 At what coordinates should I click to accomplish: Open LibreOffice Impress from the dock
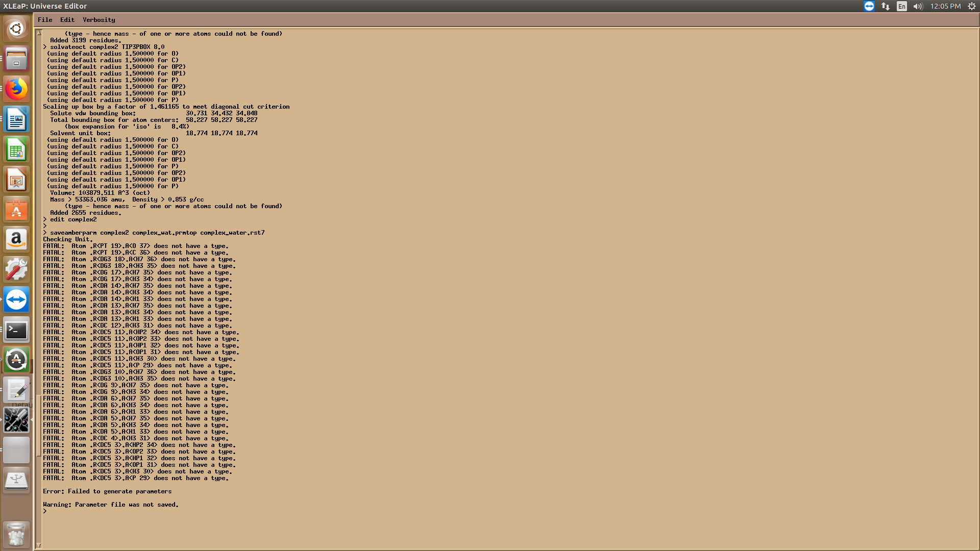coord(16,180)
